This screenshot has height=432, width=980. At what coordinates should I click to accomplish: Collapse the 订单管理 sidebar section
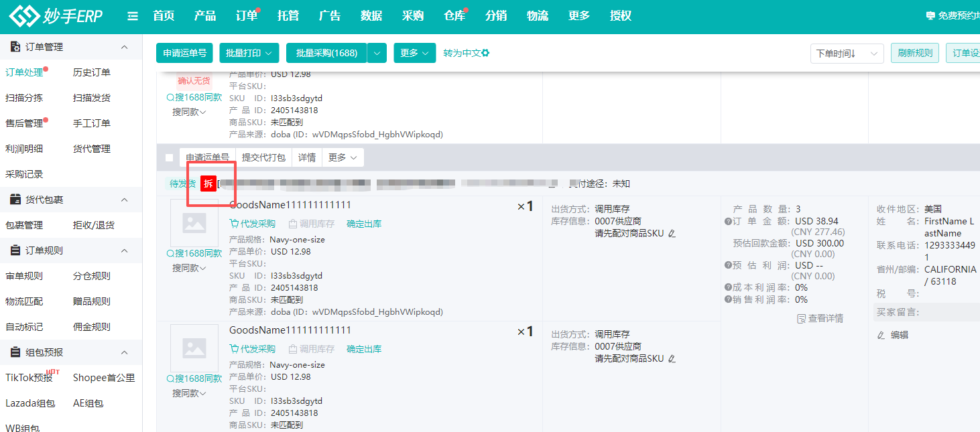tap(124, 47)
